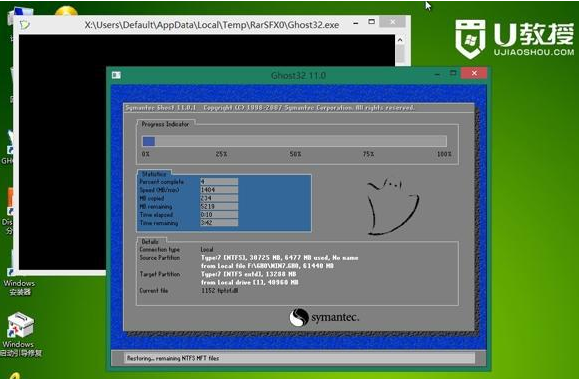Minimize the Ghost32.exe console window
This screenshot has height=379, width=579.
click(356, 23)
